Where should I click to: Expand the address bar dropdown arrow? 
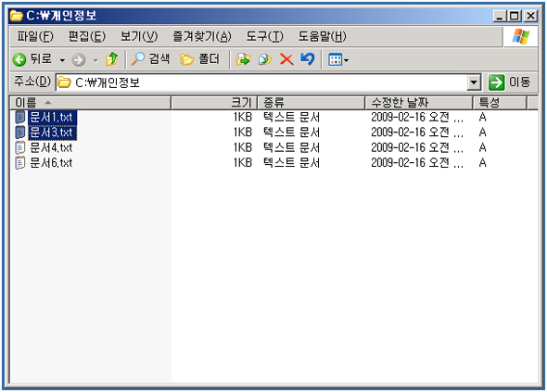click(x=474, y=82)
